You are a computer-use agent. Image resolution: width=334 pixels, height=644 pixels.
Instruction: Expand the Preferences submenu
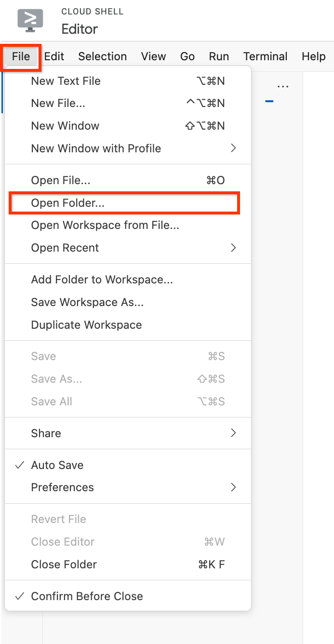click(x=62, y=487)
